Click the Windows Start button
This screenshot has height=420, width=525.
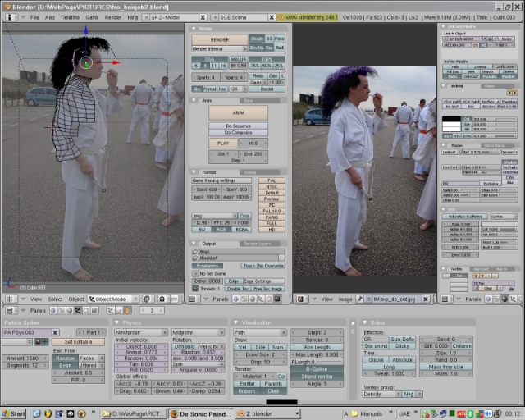14,413
